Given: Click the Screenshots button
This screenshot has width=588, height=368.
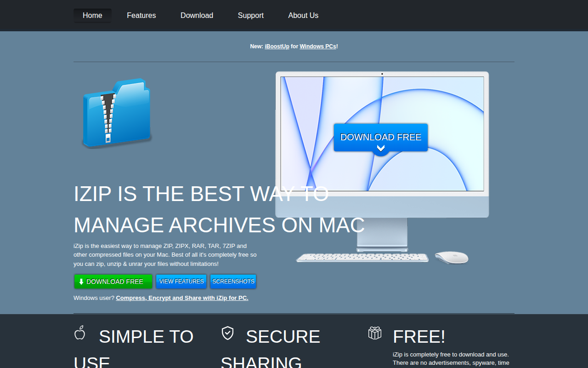Looking at the screenshot, I should (x=233, y=282).
